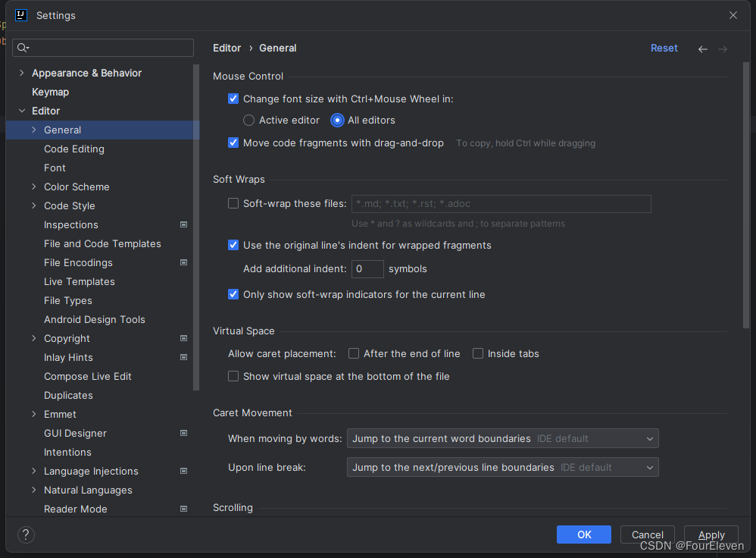
Task: Open the Intentions settings page
Action: click(67, 453)
